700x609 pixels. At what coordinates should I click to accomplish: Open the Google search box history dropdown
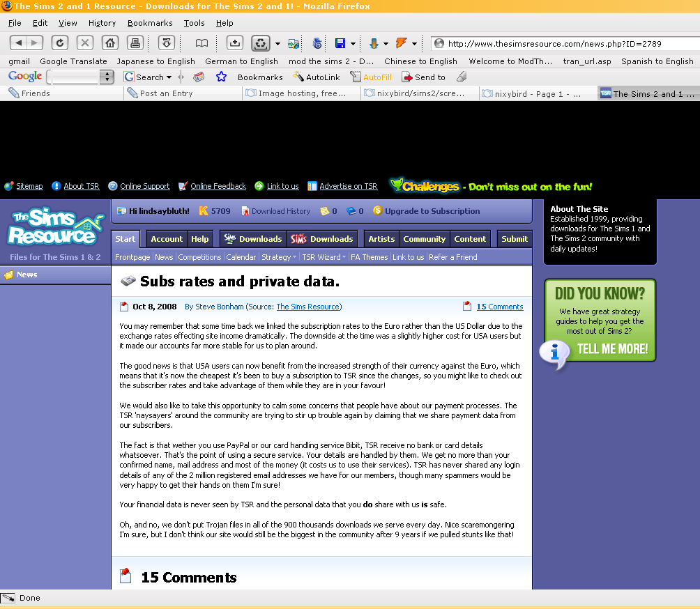click(x=106, y=77)
